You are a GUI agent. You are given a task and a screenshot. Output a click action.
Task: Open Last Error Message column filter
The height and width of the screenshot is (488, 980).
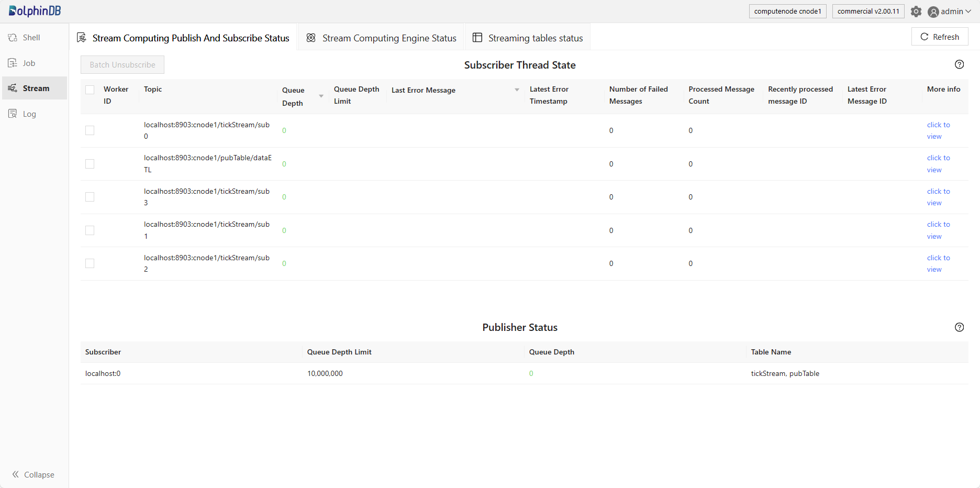(517, 90)
